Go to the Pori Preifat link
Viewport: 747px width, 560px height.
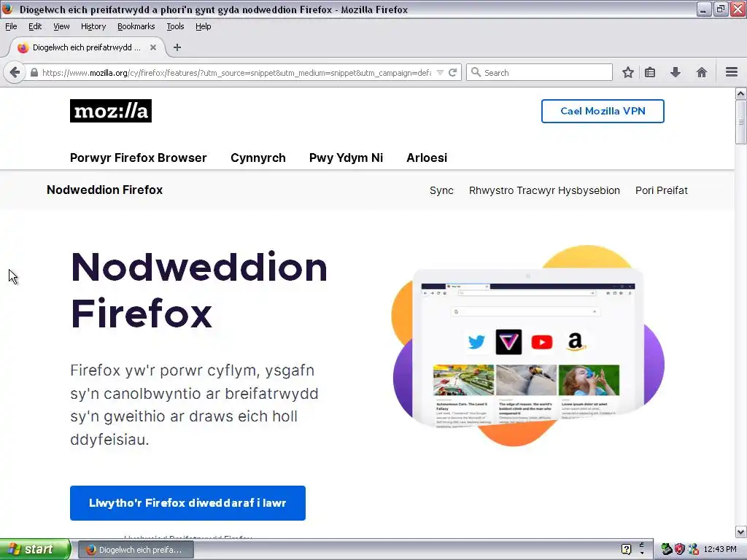[x=661, y=190]
